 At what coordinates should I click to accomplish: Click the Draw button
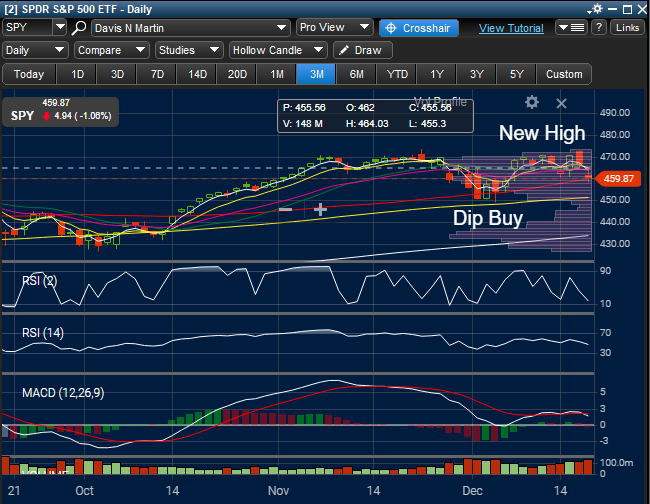363,50
